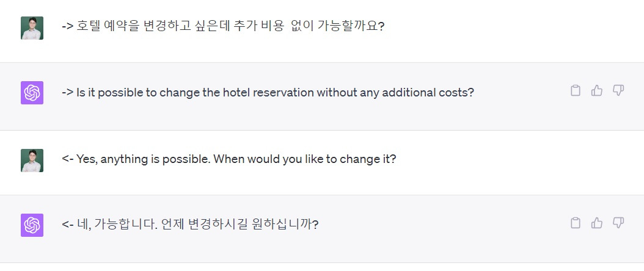Like the English hotel reservation response
Screen dimensions: 644x271
point(596,91)
